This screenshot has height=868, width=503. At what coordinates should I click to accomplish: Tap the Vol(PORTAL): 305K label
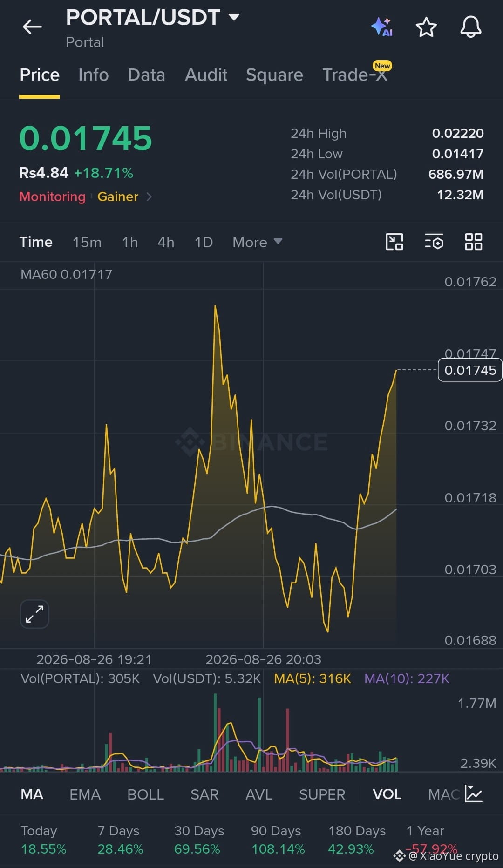(80, 678)
